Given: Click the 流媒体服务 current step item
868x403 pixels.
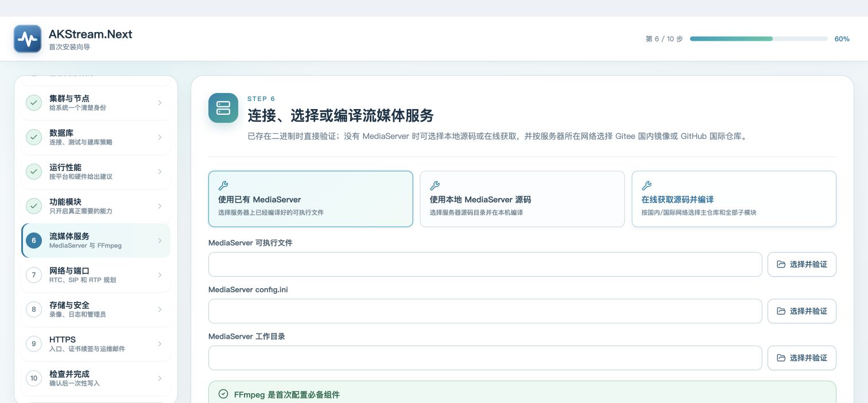Looking at the screenshot, I should pyautogui.click(x=96, y=241).
